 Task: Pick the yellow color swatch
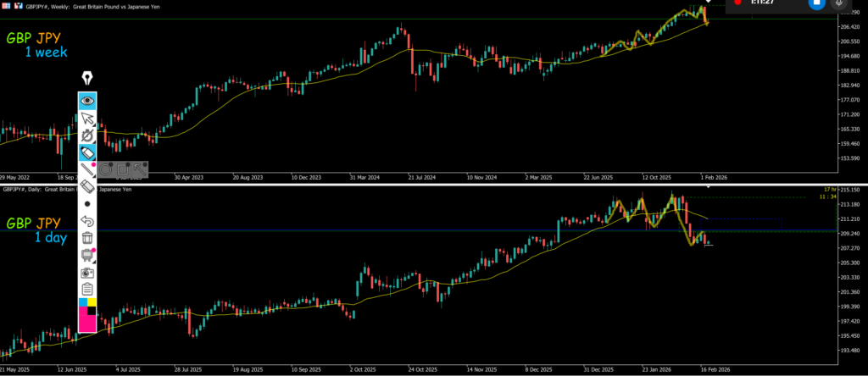click(92, 302)
